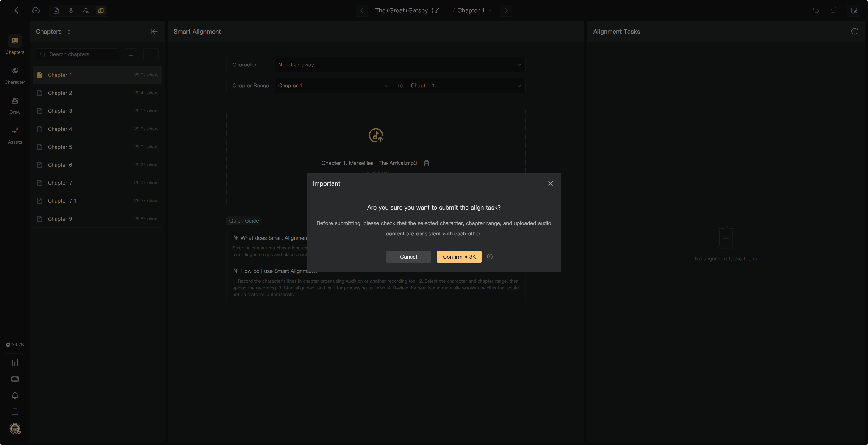This screenshot has height=445, width=868.
Task: Confirm the align task submission
Action: [x=459, y=257]
